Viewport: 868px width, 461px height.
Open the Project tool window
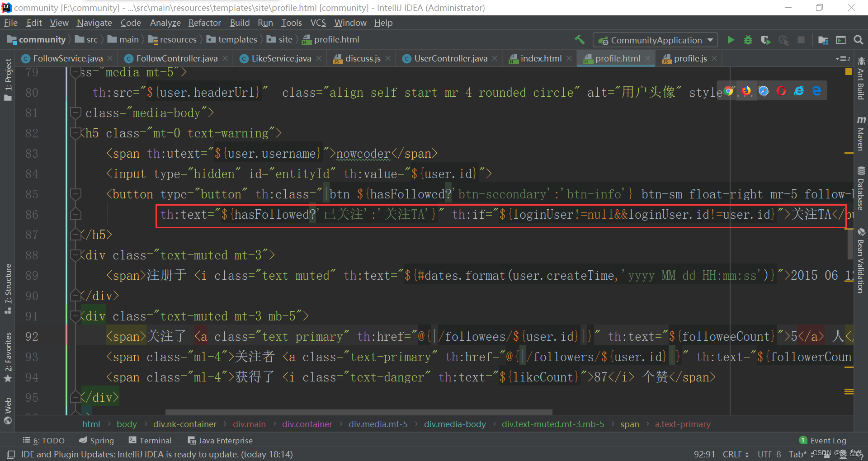[8, 80]
